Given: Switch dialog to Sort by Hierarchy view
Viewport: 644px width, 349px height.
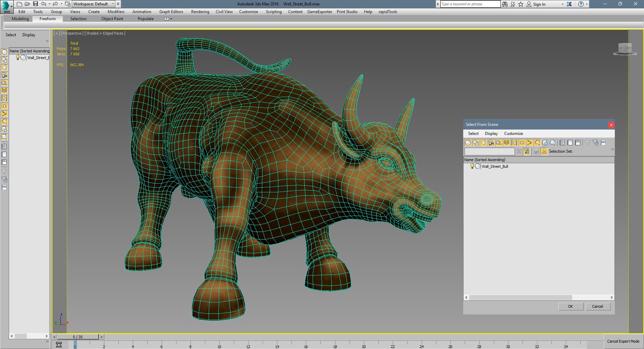Looking at the screenshot, I should pos(544,151).
